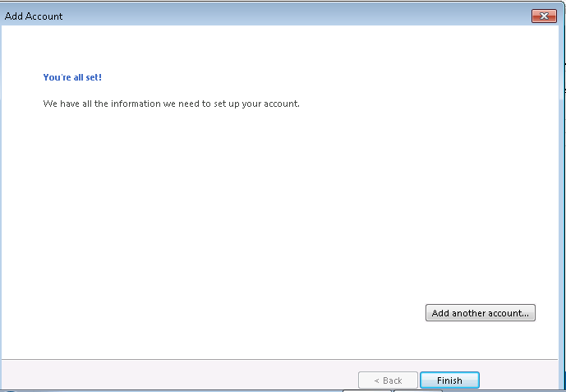The image size is (566, 392).
Task: Click the partially hidden button beneath Finish
Action: coord(417,390)
